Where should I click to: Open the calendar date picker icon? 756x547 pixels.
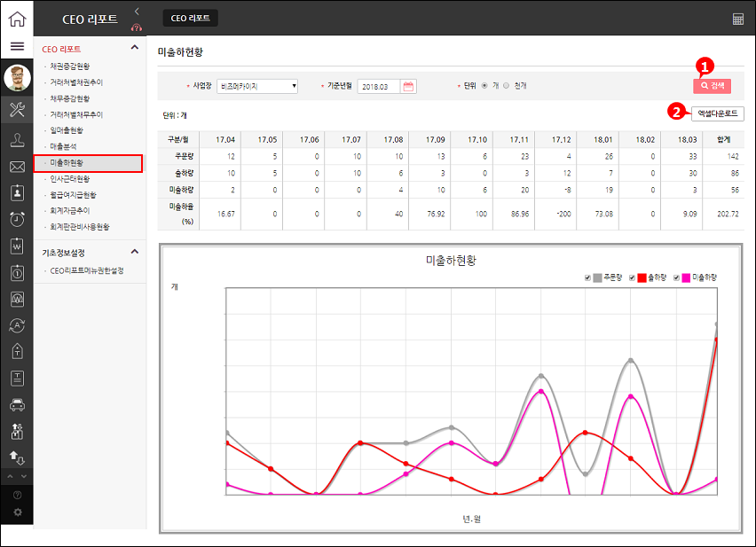point(408,86)
